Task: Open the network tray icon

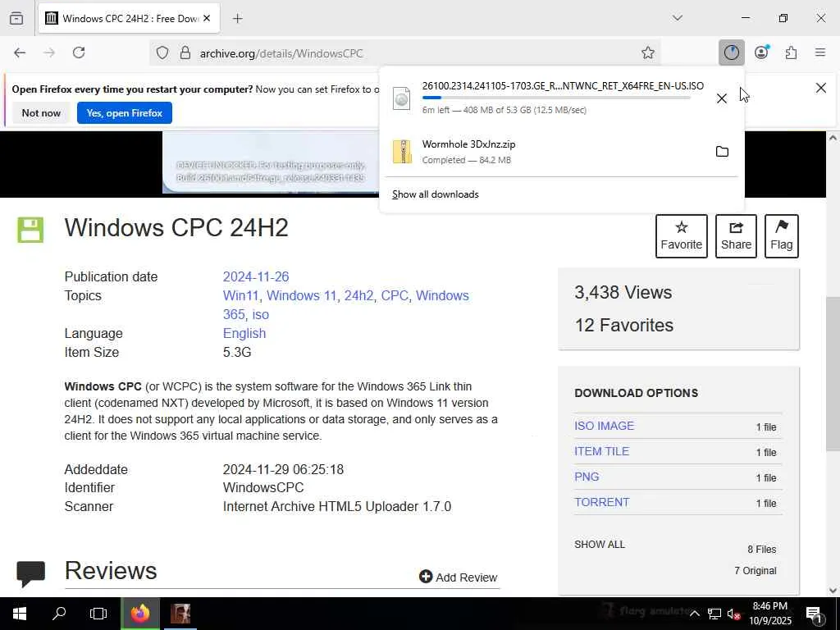Action: pyautogui.click(x=714, y=614)
